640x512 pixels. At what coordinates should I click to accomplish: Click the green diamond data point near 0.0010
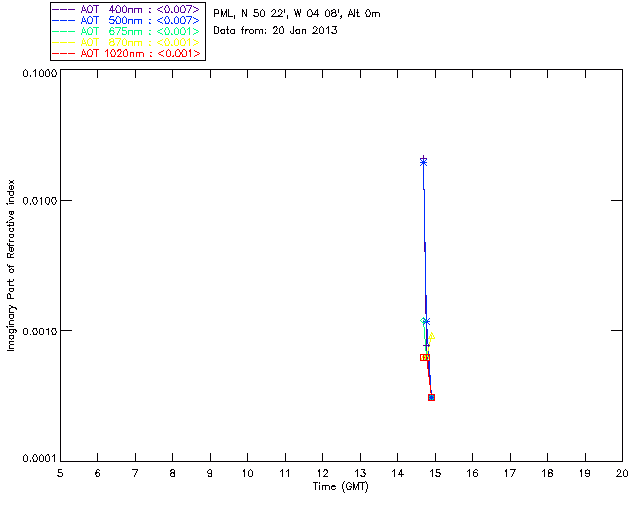click(423, 321)
